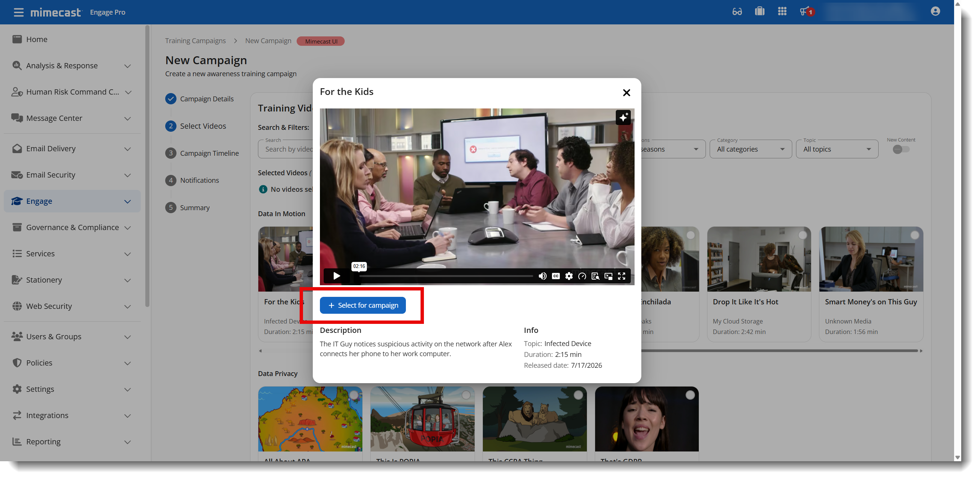Click the Mimecast UI badge
The width and height of the screenshot is (980, 480).
(x=321, y=41)
